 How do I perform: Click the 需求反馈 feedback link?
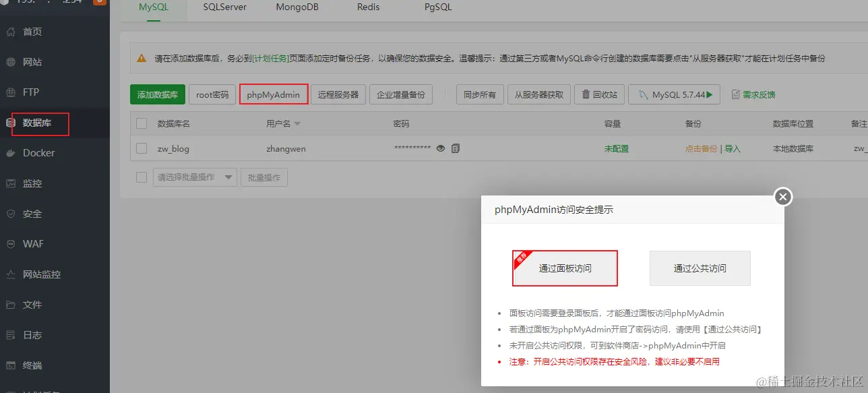pyautogui.click(x=753, y=95)
